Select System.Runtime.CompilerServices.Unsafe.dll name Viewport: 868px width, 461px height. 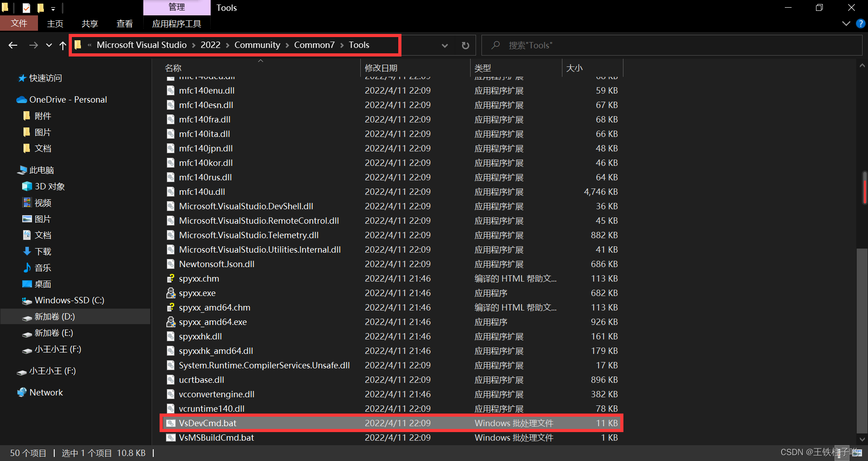[x=264, y=365]
